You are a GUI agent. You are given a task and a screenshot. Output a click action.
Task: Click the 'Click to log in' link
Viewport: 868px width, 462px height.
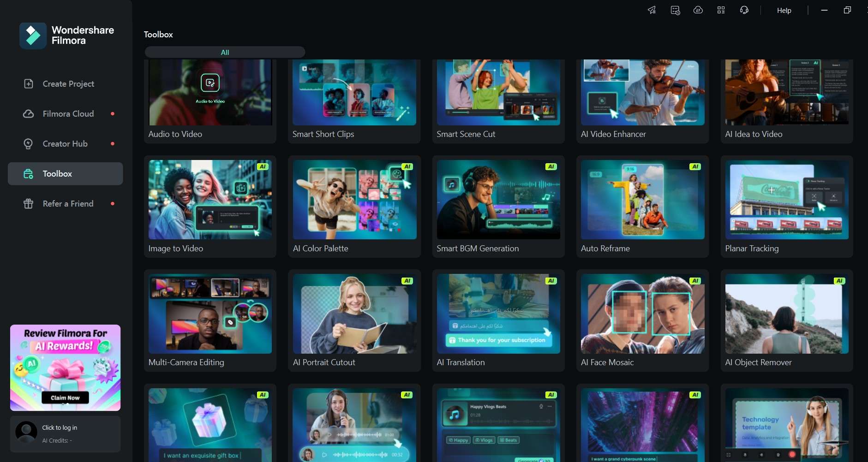click(60, 427)
